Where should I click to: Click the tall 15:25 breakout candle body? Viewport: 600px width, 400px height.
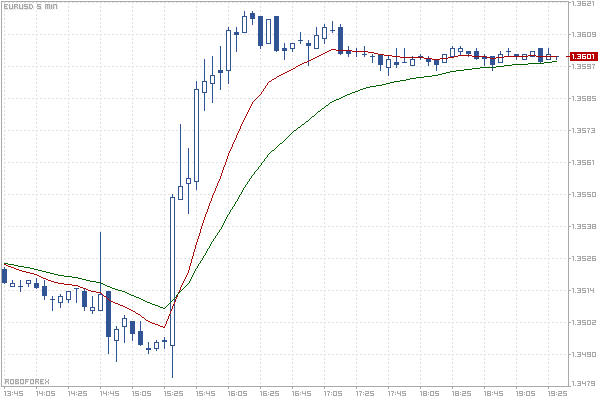click(x=173, y=271)
